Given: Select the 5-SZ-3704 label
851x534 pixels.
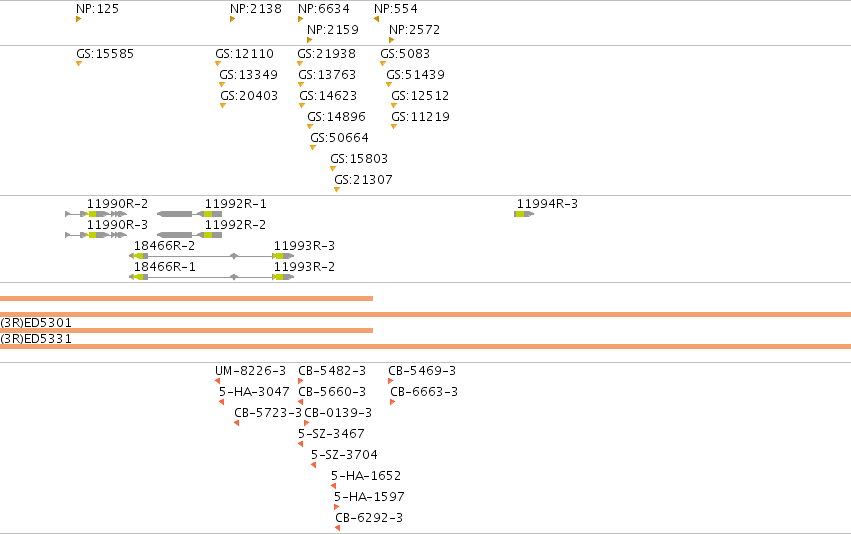Looking at the screenshot, I should (x=344, y=455).
